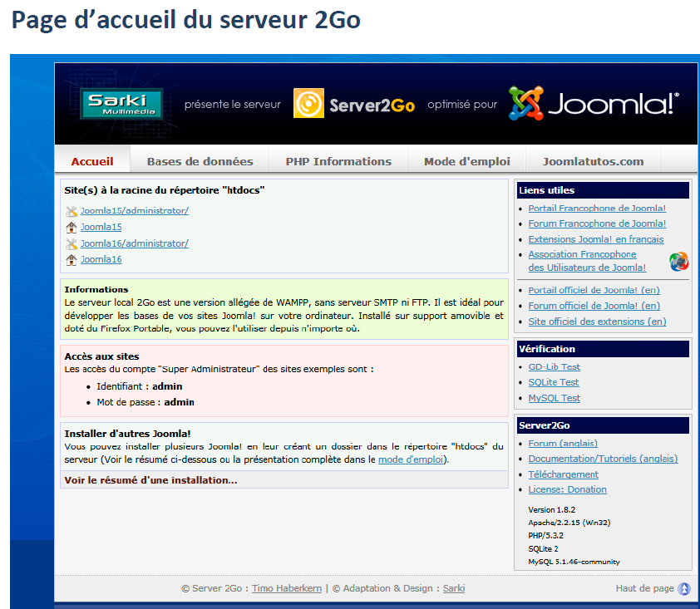Viewport: 700px width, 609px height.
Task: Click the Server2Go orange logo icon
Action: (x=308, y=104)
